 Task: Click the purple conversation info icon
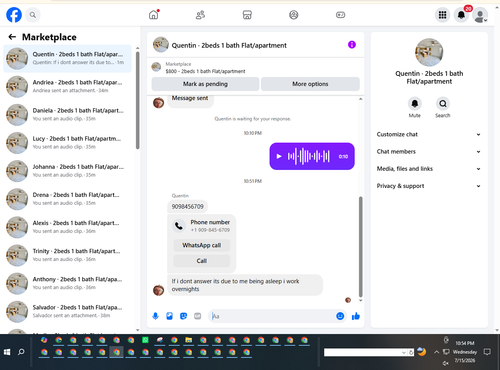(x=352, y=45)
